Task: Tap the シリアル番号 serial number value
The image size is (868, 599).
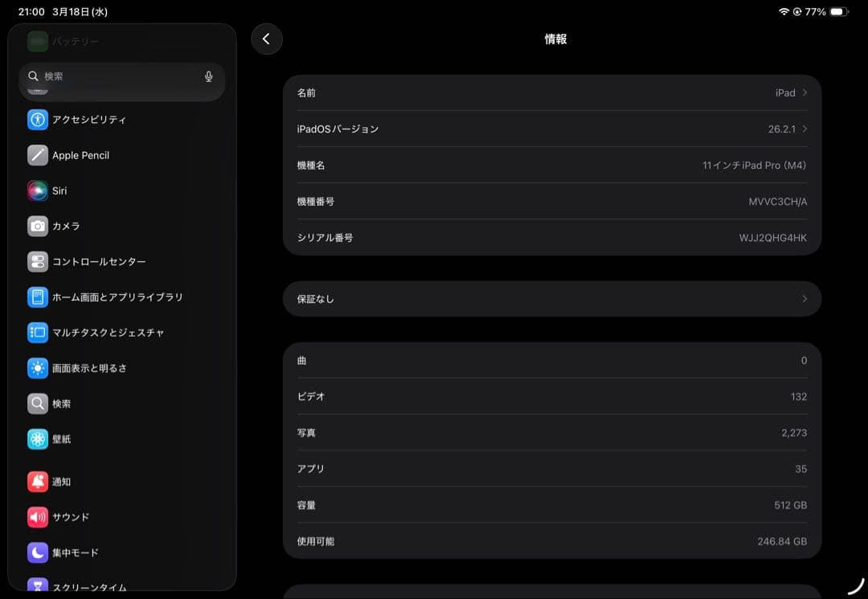Action: (x=772, y=237)
